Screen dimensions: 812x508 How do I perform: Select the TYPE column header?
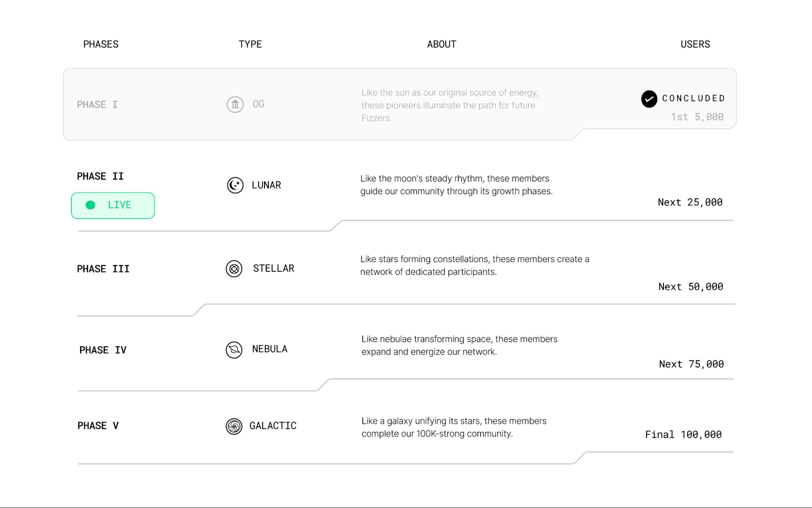pyautogui.click(x=250, y=44)
